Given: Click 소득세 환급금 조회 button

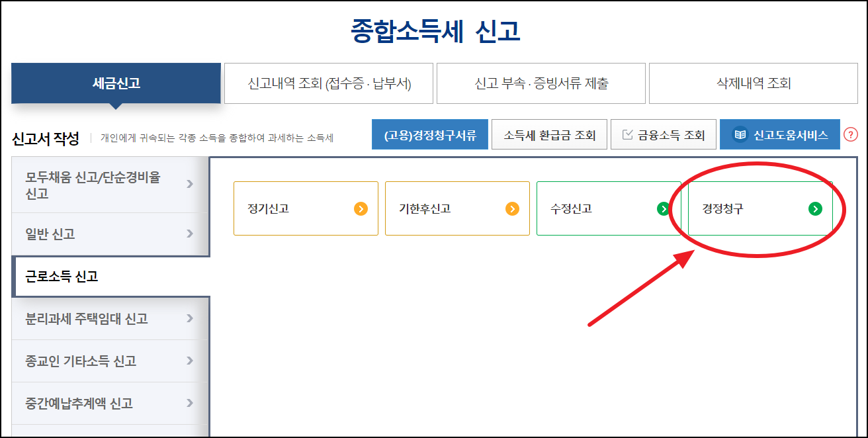Looking at the screenshot, I should (549, 135).
